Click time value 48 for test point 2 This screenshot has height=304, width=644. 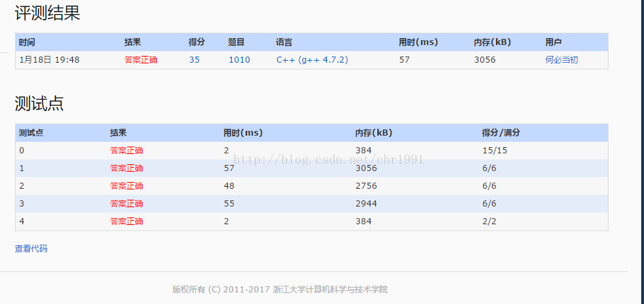point(229,186)
